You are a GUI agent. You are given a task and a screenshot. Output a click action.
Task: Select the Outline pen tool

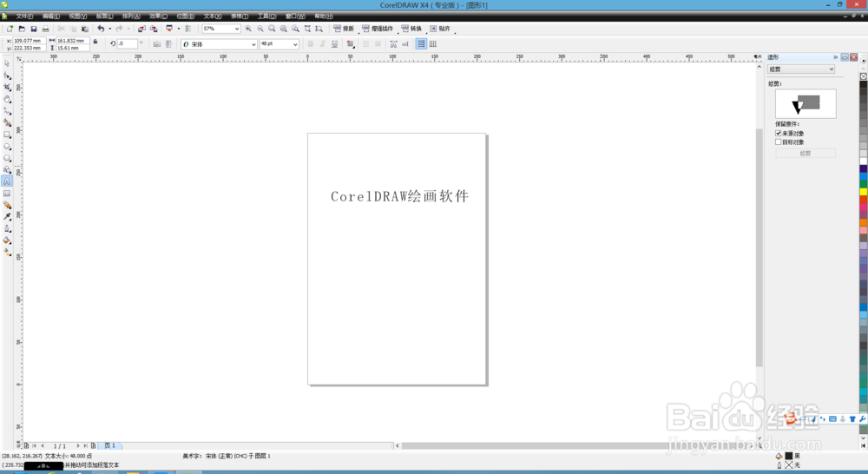(x=7, y=228)
